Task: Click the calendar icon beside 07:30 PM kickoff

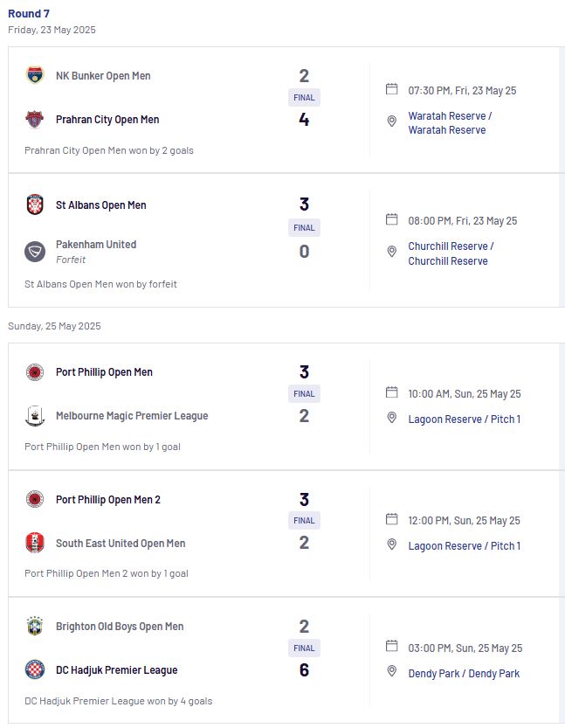Action: 392,88
